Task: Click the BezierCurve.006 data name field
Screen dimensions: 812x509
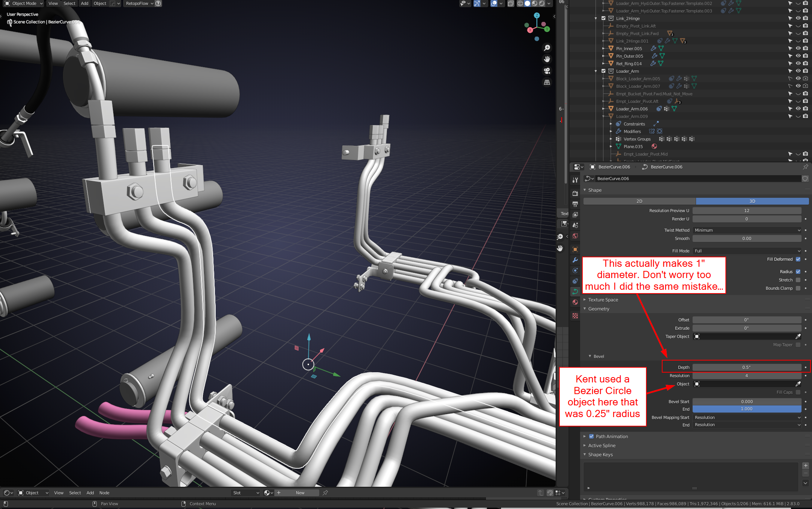Action: [x=696, y=179]
